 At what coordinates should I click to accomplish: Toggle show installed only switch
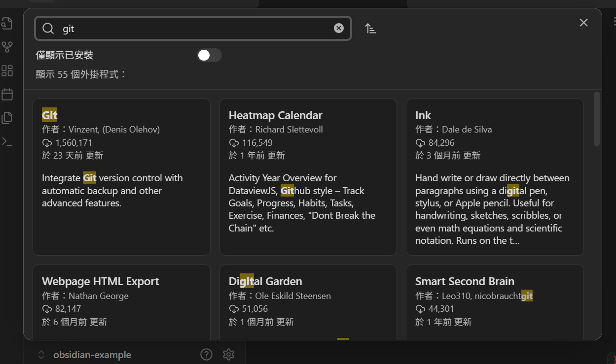(209, 55)
